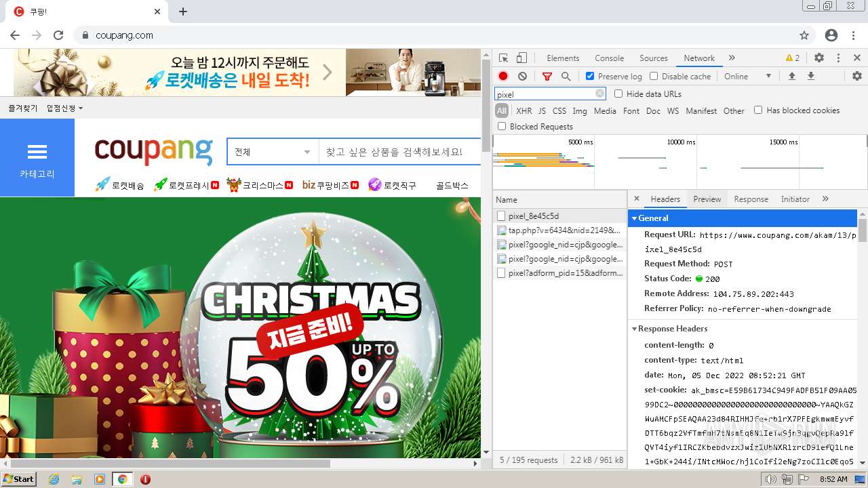The image size is (868, 488).
Task: Uncheck Preserve log checkbox
Action: point(590,77)
